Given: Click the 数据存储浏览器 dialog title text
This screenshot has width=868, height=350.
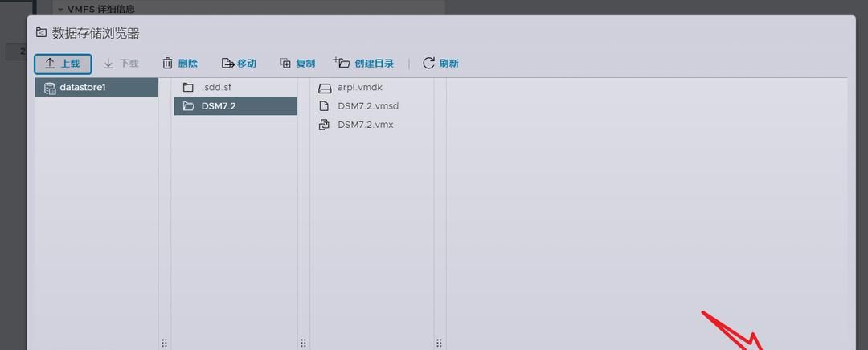Looking at the screenshot, I should point(96,33).
